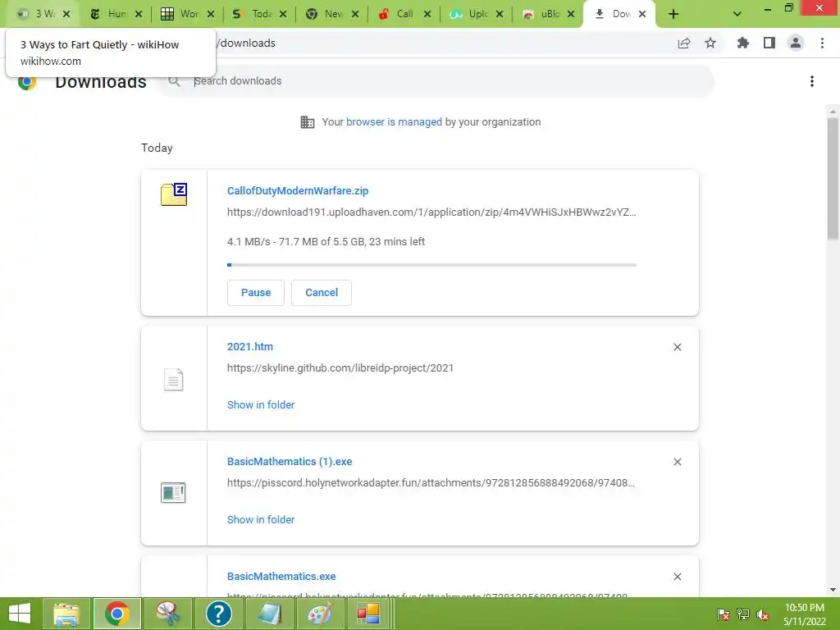Open Downloads page more actions menu
840x630 pixels.
coord(812,81)
